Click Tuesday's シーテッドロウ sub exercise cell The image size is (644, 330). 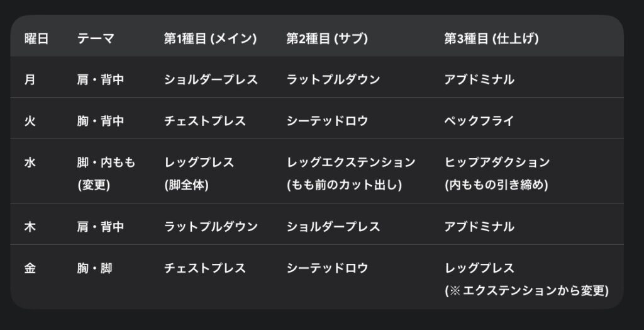(327, 121)
